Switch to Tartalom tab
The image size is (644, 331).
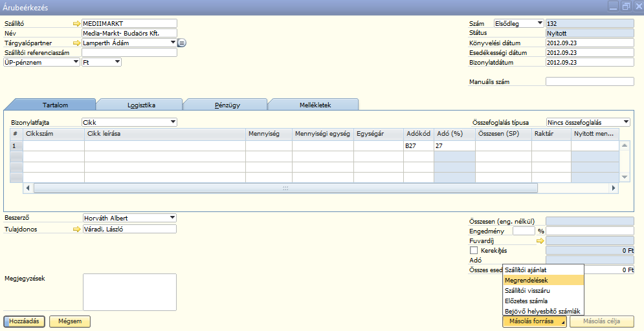click(x=56, y=105)
